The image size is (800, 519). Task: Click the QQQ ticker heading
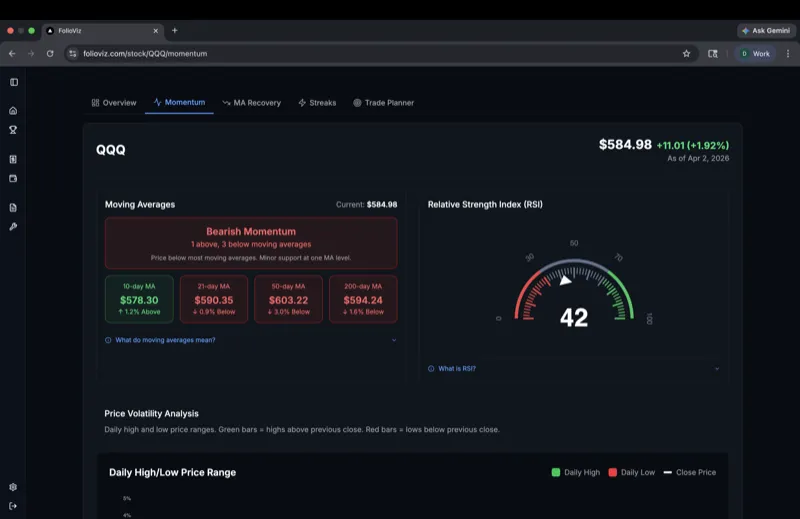point(111,150)
